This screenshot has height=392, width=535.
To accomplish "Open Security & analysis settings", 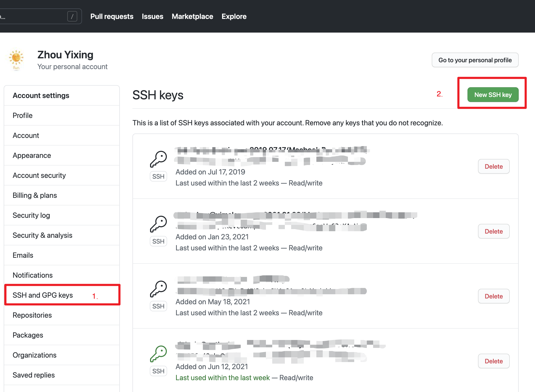I will click(62, 235).
